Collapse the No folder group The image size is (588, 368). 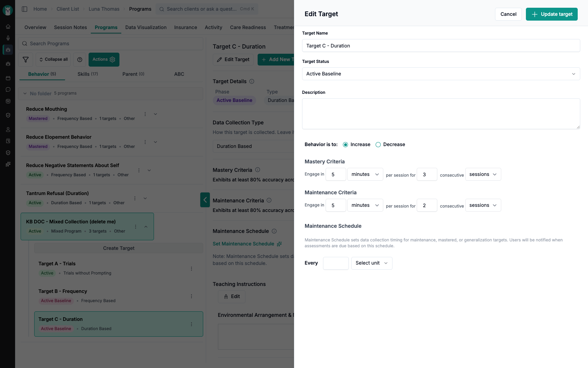25,93
